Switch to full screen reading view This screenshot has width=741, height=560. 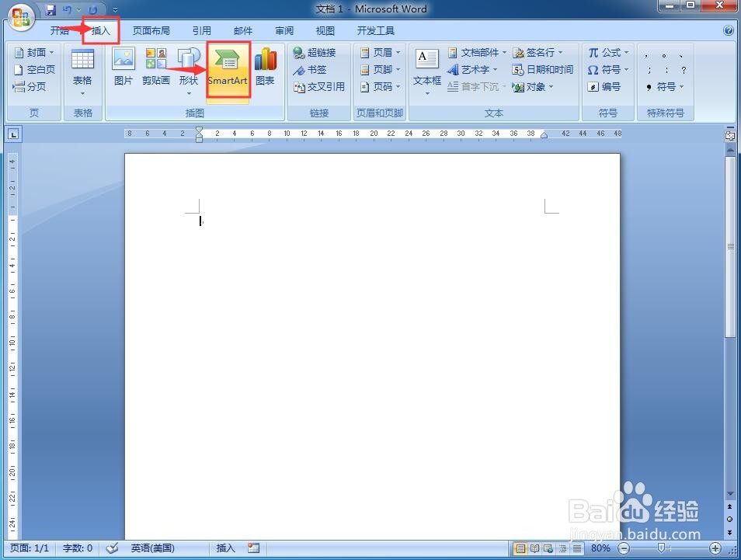coord(534,548)
